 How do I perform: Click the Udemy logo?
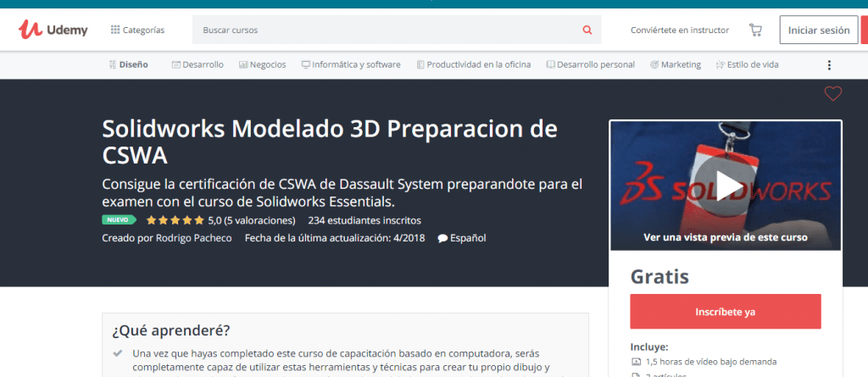click(53, 30)
